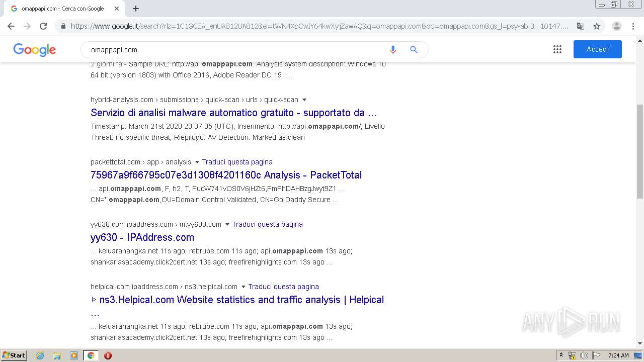Click the magnifier search button
Screen dimensions: 644x362
(414, 50)
